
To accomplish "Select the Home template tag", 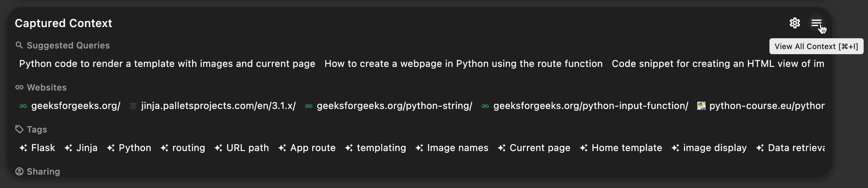I will [x=626, y=148].
